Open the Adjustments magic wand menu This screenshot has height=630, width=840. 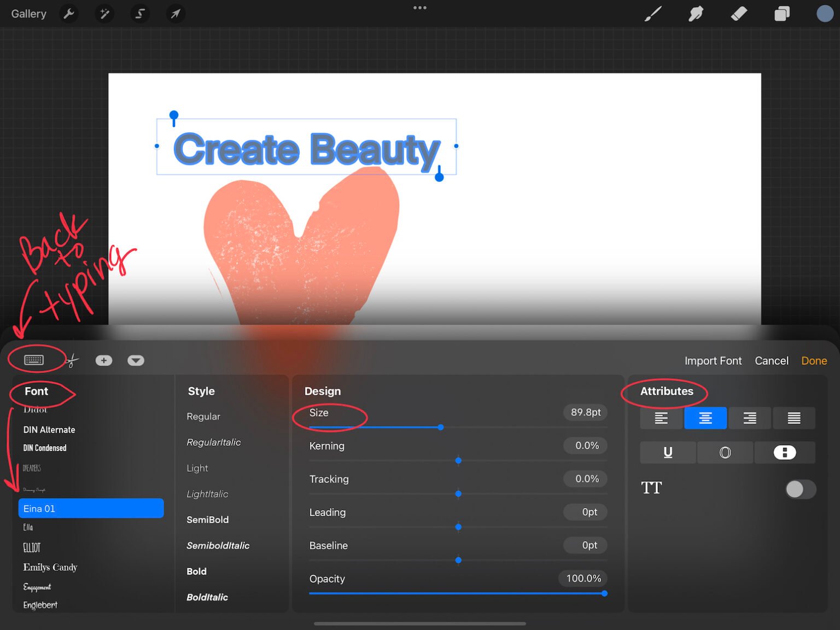pyautogui.click(x=104, y=14)
